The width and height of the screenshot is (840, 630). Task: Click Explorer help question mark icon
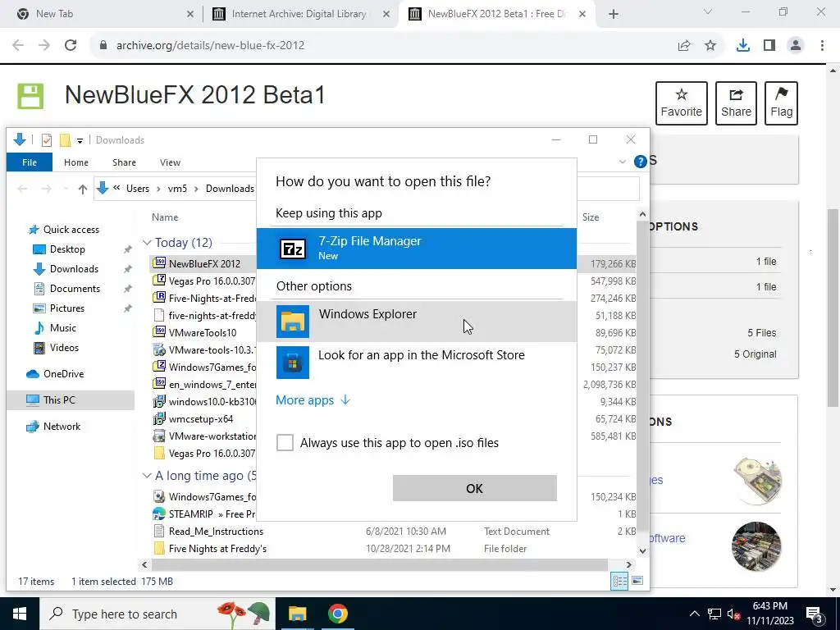coord(640,162)
